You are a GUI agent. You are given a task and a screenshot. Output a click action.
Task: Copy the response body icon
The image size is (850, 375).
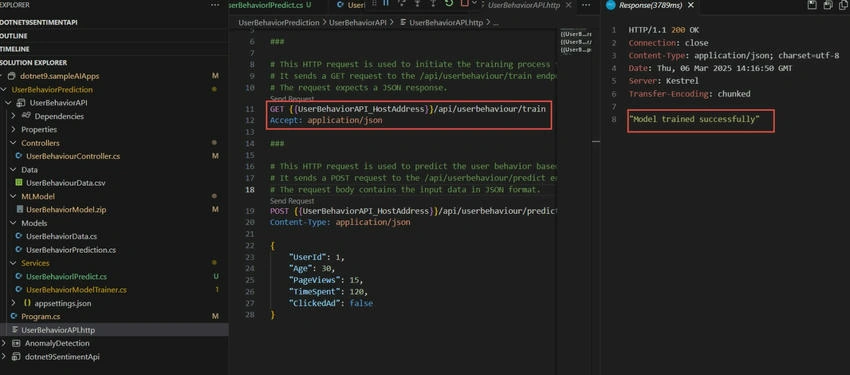click(x=842, y=5)
